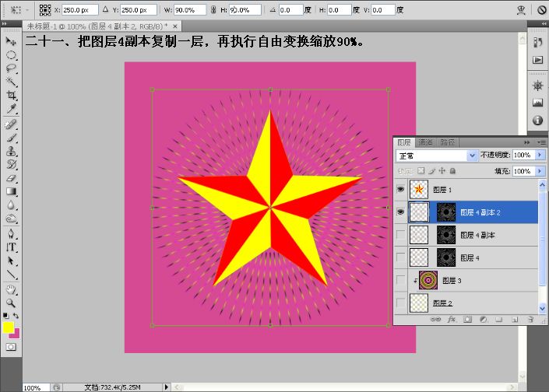Show 图层 4 layer
549x392 pixels.
[x=400, y=257]
